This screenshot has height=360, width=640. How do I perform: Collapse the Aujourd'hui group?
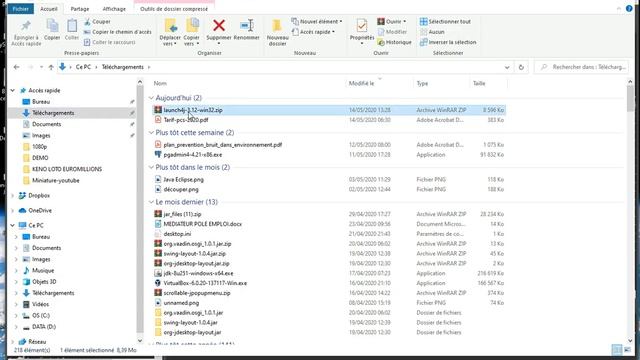click(x=151, y=98)
